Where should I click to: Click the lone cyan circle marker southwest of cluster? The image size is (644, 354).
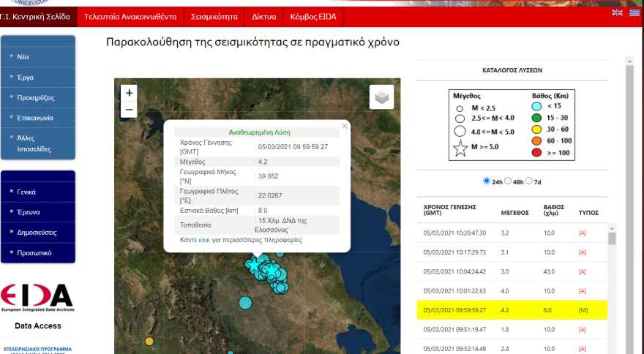245,303
